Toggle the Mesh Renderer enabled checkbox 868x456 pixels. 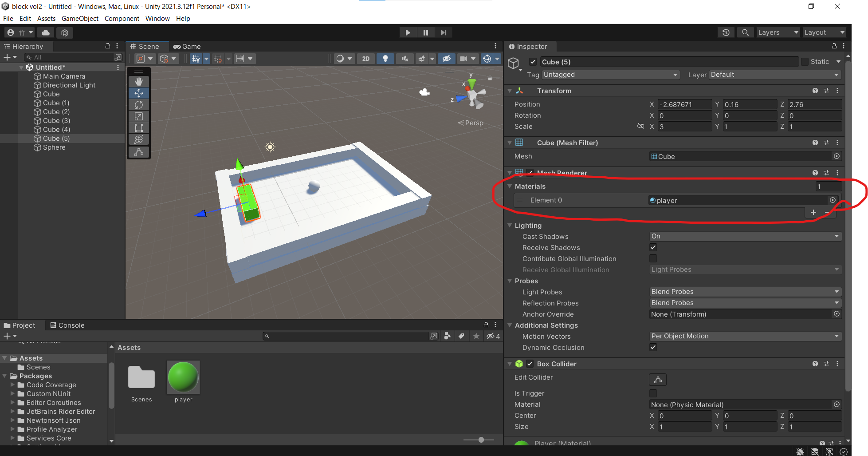[x=530, y=173]
